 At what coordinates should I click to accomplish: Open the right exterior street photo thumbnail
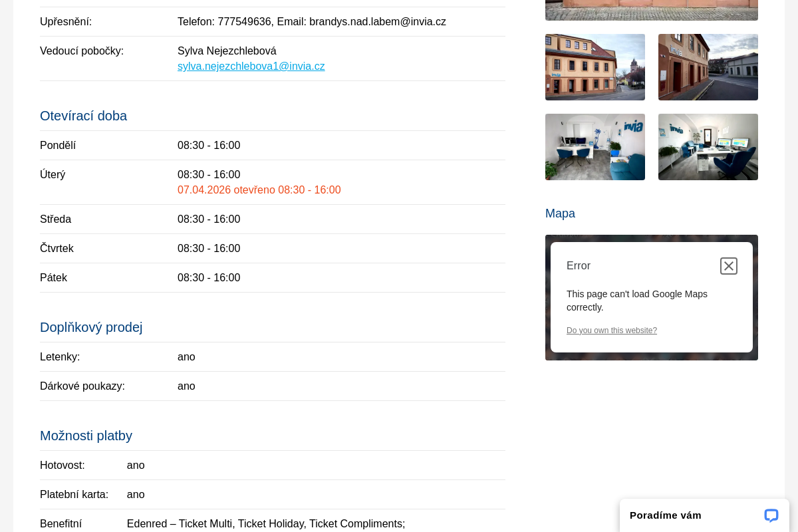(708, 67)
